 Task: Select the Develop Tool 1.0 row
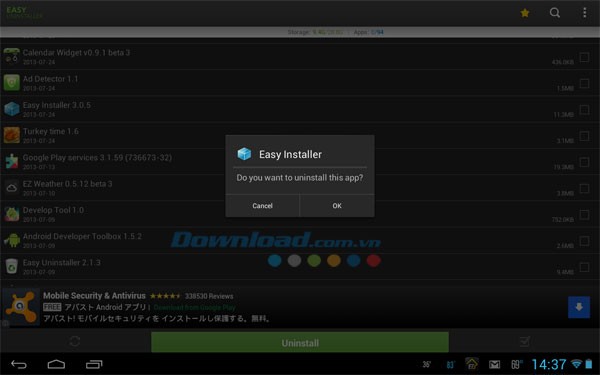pos(300,214)
